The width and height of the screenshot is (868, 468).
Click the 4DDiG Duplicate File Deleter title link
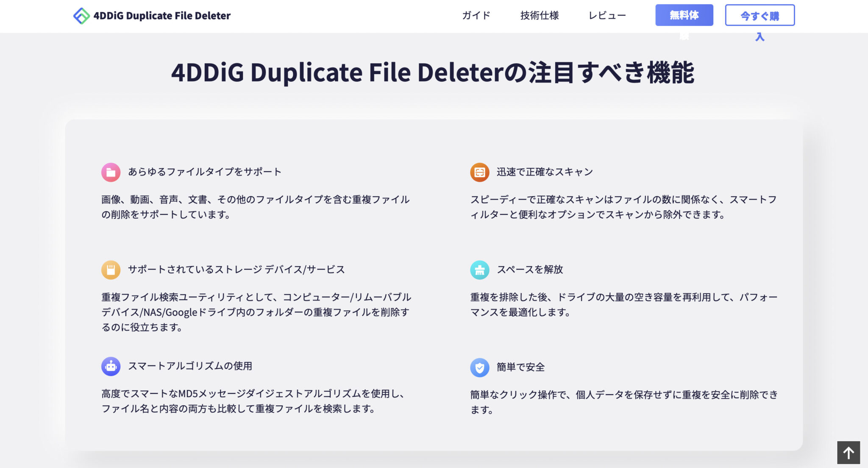pos(162,15)
